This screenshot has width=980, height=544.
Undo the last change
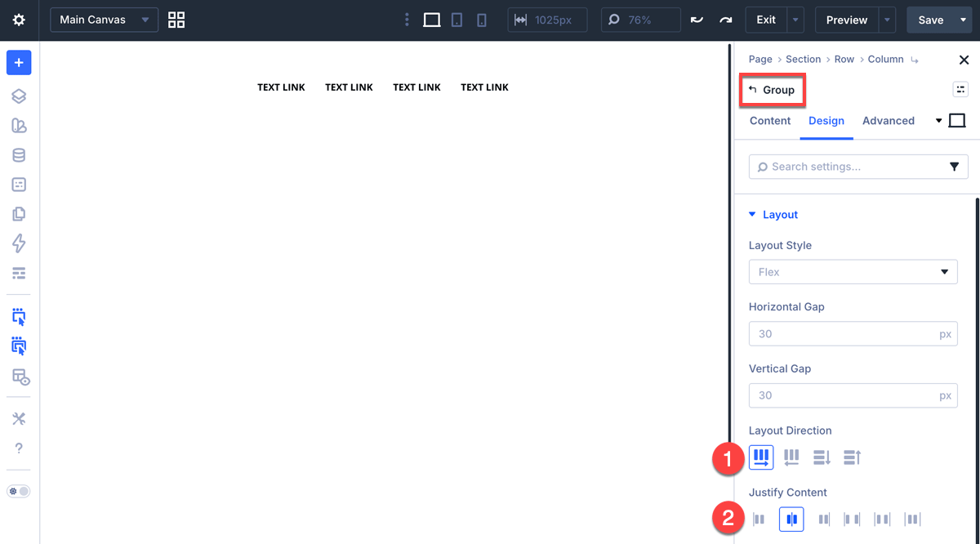click(x=697, y=20)
